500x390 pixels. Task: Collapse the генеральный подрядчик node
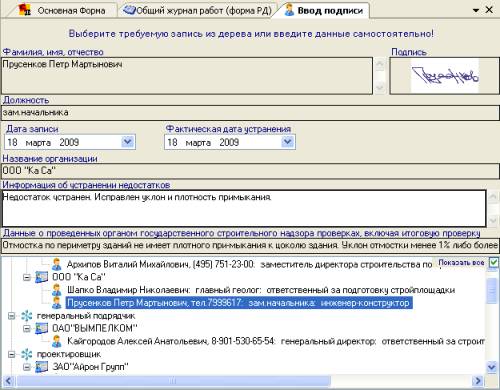pos(11,316)
